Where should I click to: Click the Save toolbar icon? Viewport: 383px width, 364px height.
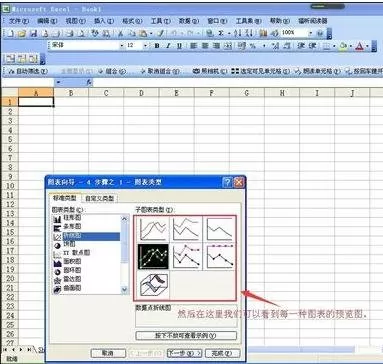pos(33,33)
